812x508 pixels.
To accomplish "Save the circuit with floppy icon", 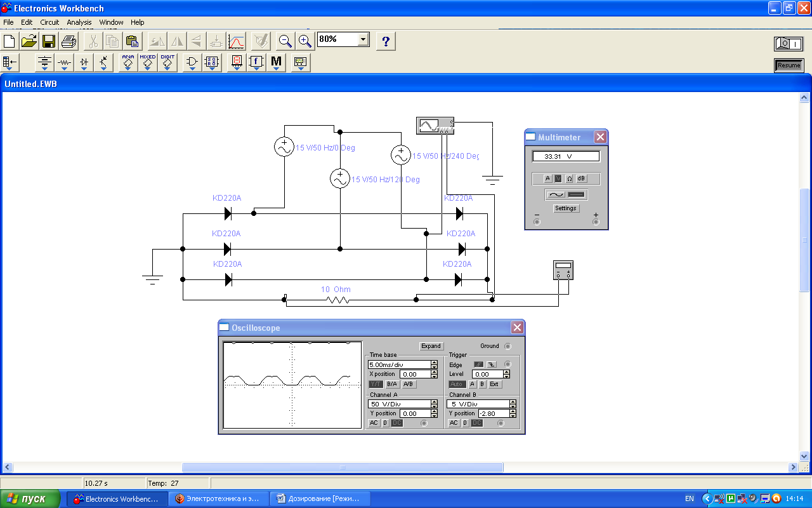I will [x=49, y=42].
